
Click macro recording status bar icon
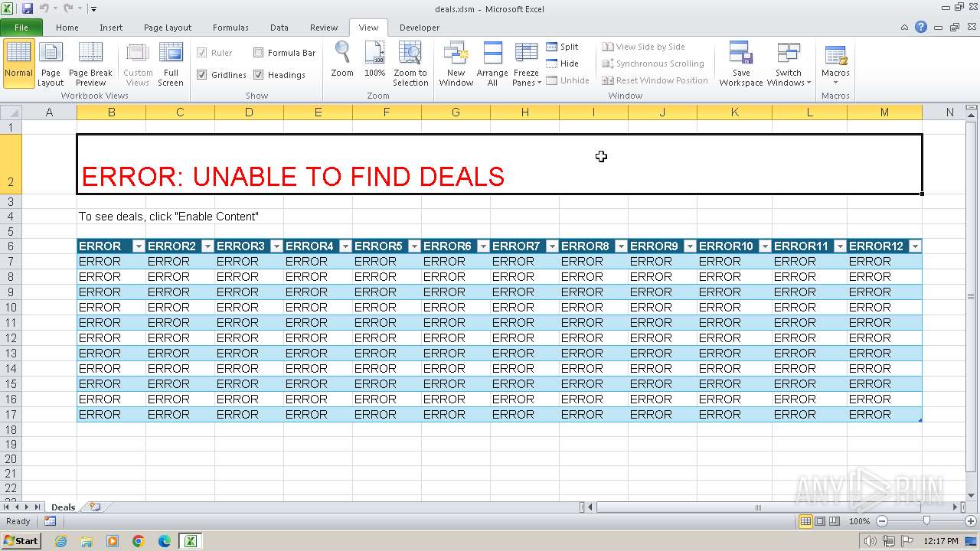(50, 521)
